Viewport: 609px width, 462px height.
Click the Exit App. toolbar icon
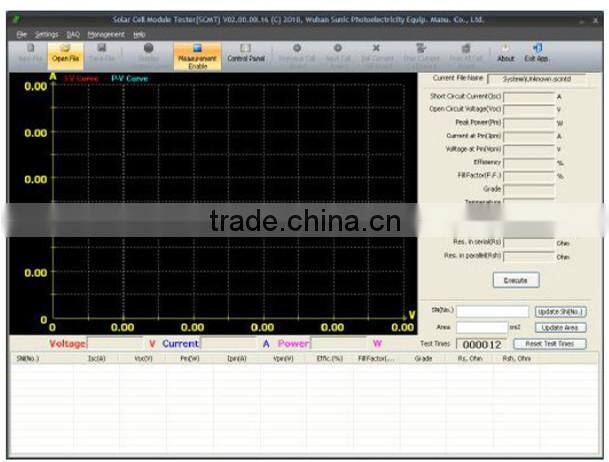pyautogui.click(x=537, y=52)
